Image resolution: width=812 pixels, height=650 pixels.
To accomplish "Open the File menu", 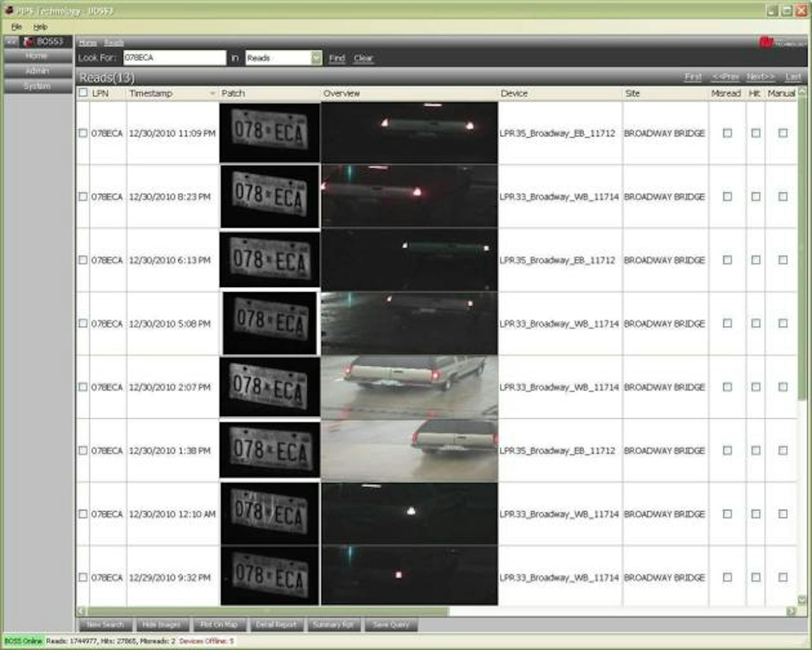I will 16,27.
